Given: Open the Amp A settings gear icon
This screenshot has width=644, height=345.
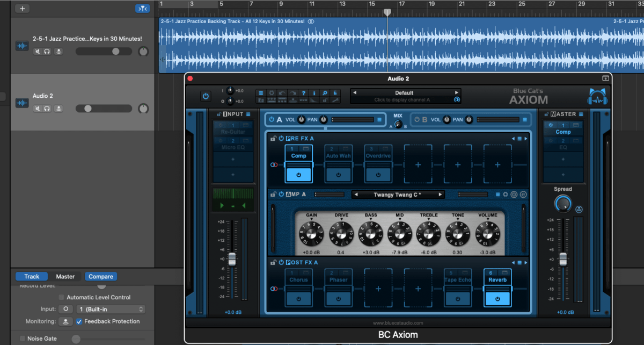Looking at the screenshot, I should pos(505,195).
